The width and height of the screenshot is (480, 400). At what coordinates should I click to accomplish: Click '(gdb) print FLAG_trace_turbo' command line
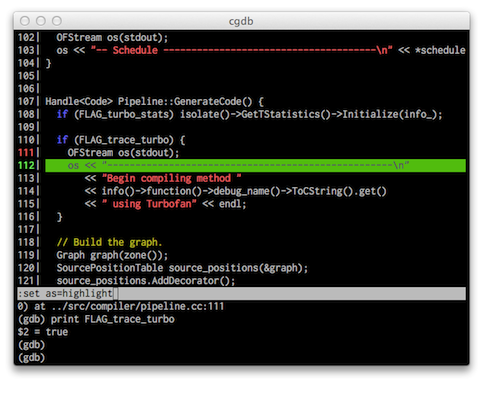[96, 319]
